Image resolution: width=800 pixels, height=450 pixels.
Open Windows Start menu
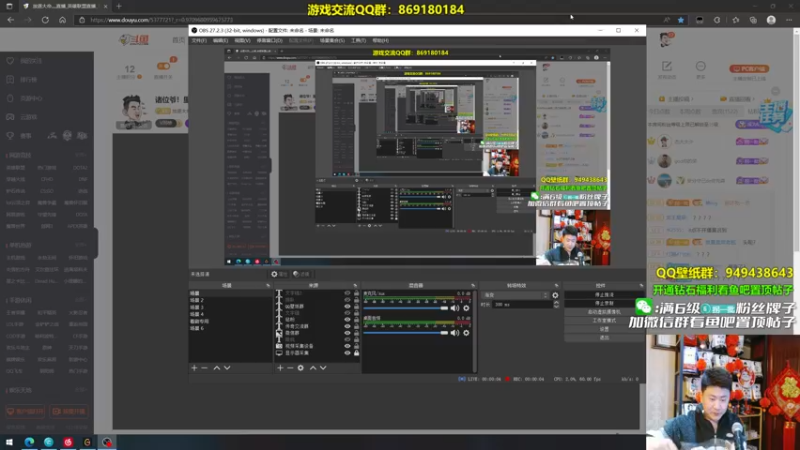tap(9, 442)
